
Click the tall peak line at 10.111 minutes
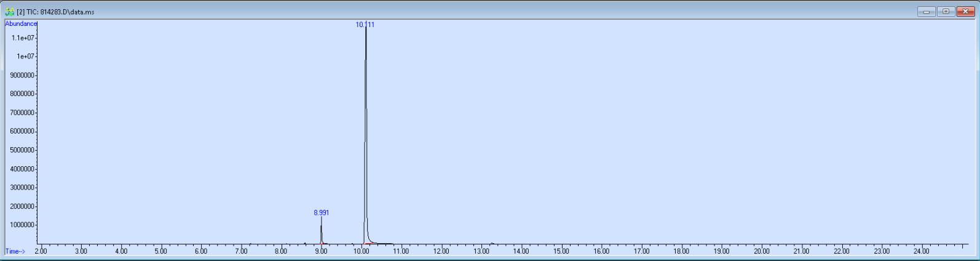[366, 123]
